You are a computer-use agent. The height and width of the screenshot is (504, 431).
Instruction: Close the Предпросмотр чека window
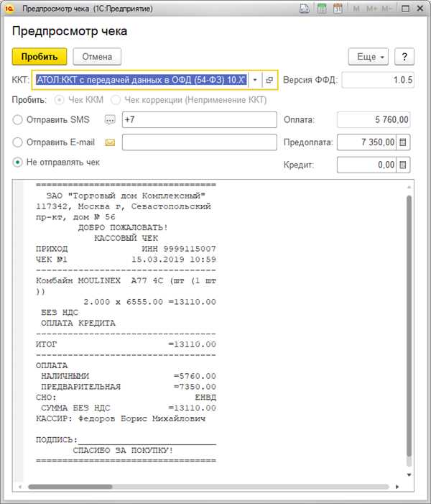click(420, 9)
